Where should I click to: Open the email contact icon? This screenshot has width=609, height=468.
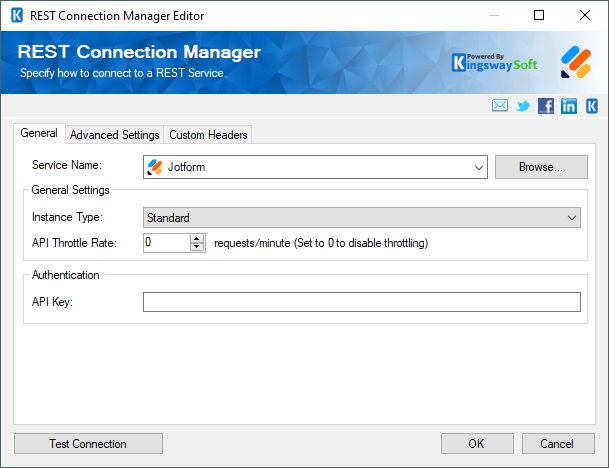(x=499, y=106)
